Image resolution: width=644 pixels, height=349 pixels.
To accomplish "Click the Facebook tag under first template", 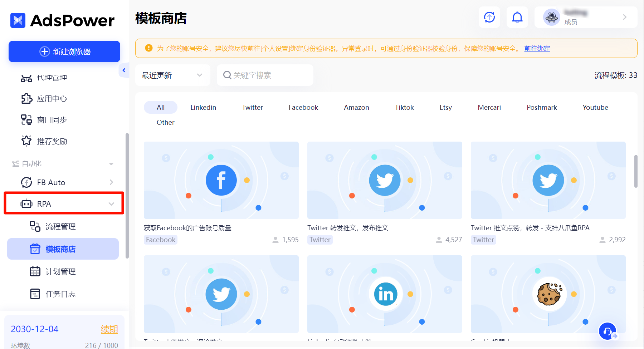I will tap(161, 240).
